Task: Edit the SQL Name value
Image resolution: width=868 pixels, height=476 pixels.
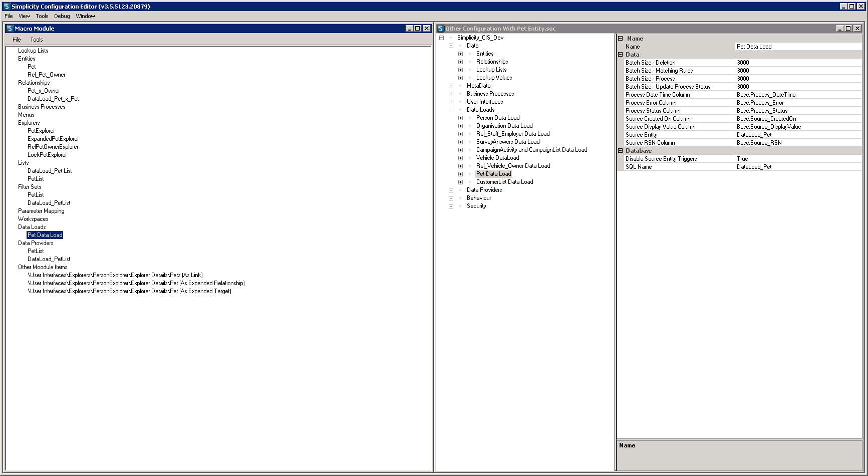Action: point(798,167)
